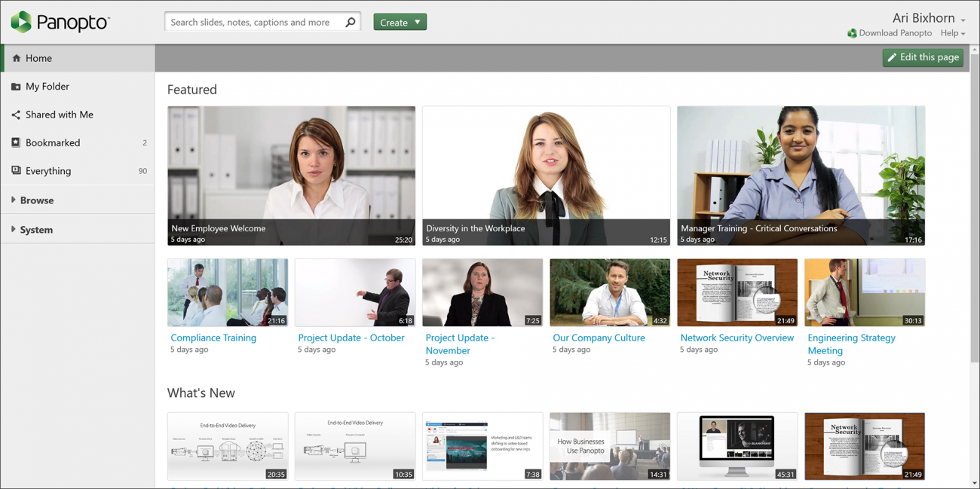Click the Shared with Me share icon
The width and height of the screenshot is (980, 489).
point(17,114)
